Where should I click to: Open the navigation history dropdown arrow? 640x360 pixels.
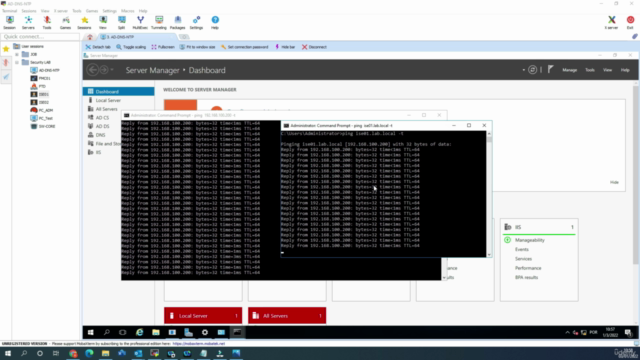point(112,70)
